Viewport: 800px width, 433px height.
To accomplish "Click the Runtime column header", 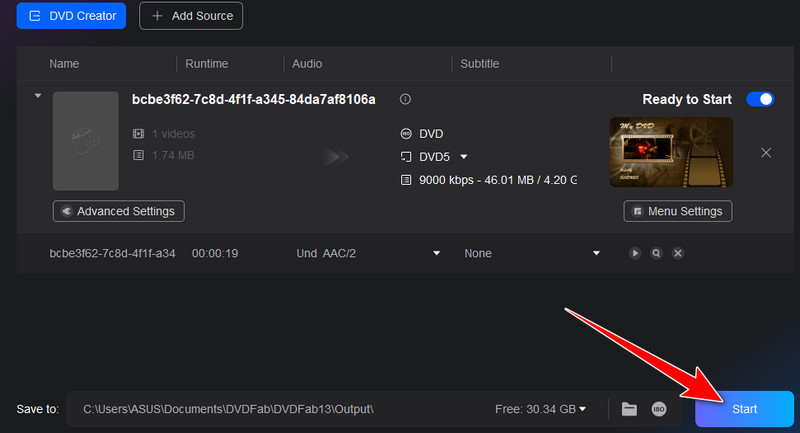I will click(x=207, y=64).
